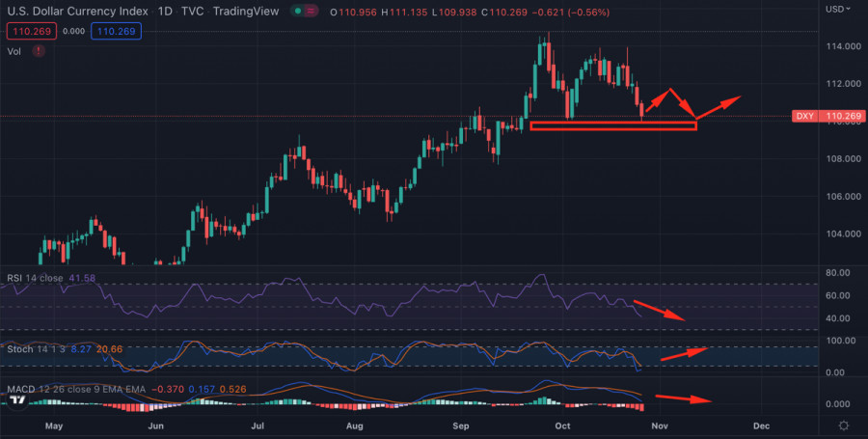Click the 106.000 price axis label
868x439 pixels.
coord(843,197)
